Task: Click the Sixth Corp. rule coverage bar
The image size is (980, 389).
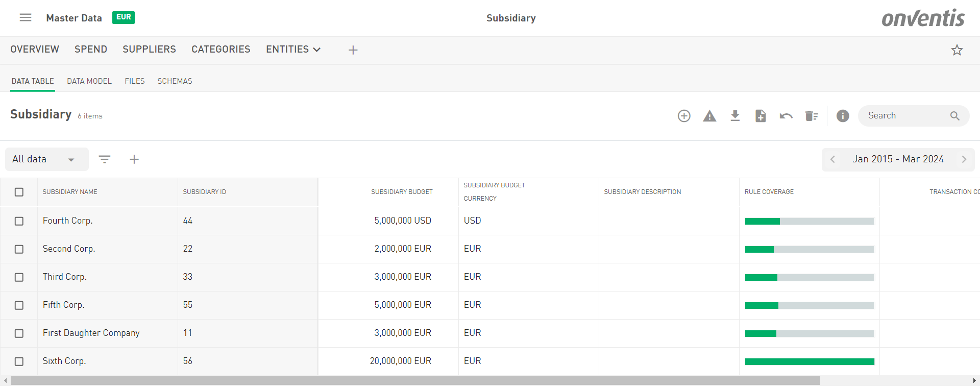Action: click(x=810, y=361)
